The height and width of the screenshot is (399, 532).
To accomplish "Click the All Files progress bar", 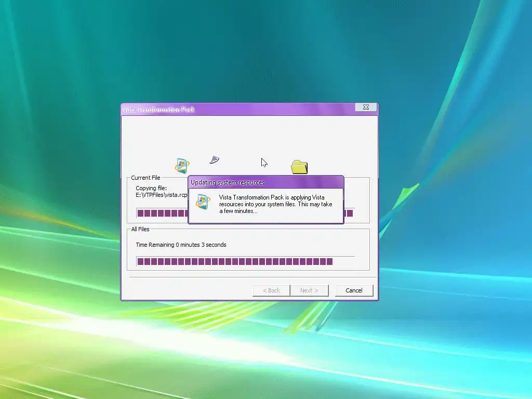I will [x=245, y=261].
